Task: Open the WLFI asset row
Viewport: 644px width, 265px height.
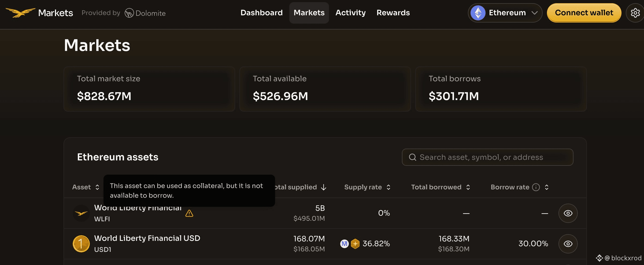Action: coord(325,213)
